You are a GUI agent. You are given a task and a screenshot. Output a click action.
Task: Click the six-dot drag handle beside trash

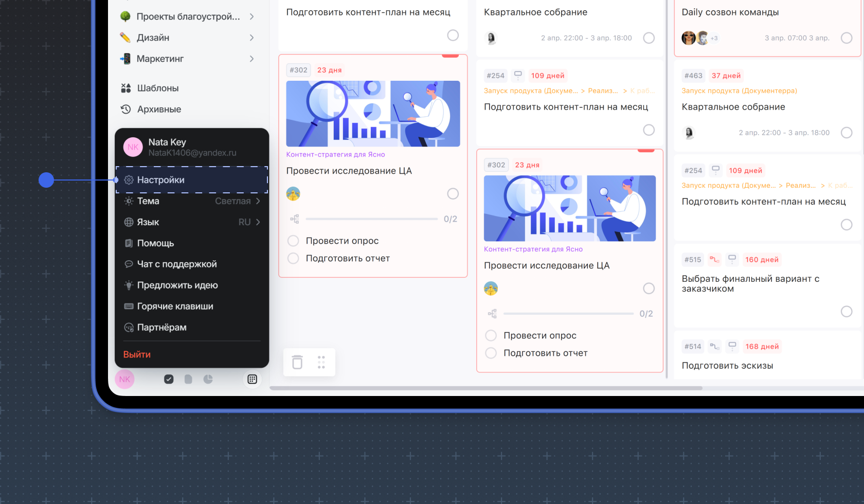point(321,362)
